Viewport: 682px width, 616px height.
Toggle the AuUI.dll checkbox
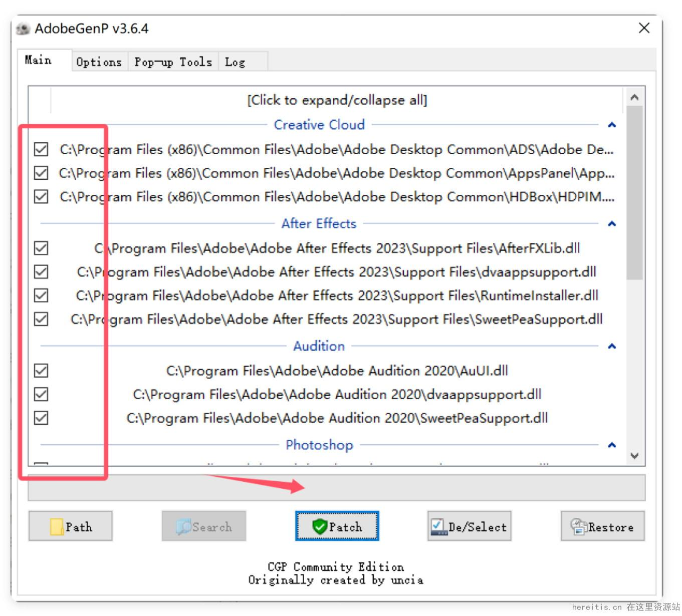[x=41, y=371]
